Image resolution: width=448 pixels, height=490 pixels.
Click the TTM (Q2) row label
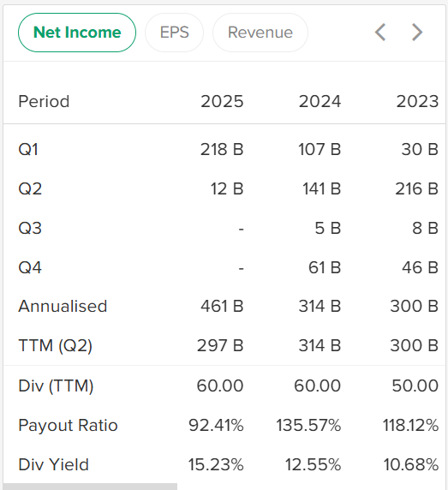point(56,345)
